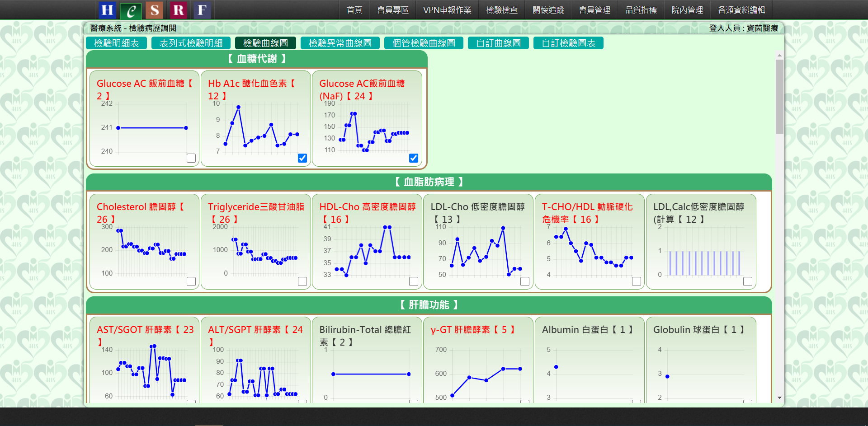This screenshot has height=426, width=868.
Task: Click the AST/SGOT 肝酵素 chart
Action: [x=144, y=375]
